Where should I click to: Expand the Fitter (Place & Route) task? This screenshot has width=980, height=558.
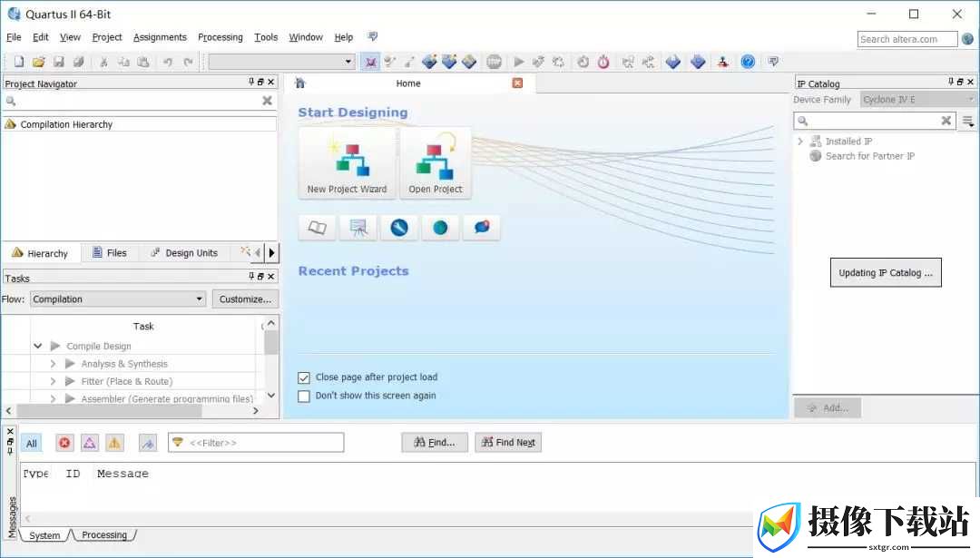(53, 381)
